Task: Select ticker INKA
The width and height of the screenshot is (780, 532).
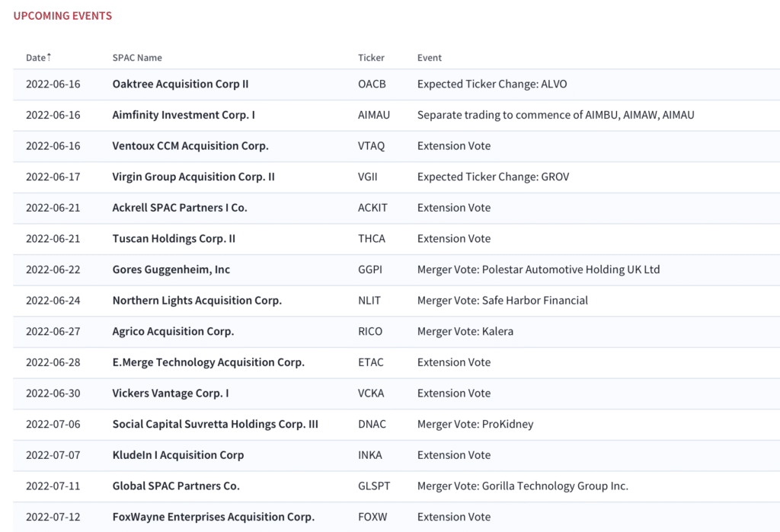Action: coord(370,455)
